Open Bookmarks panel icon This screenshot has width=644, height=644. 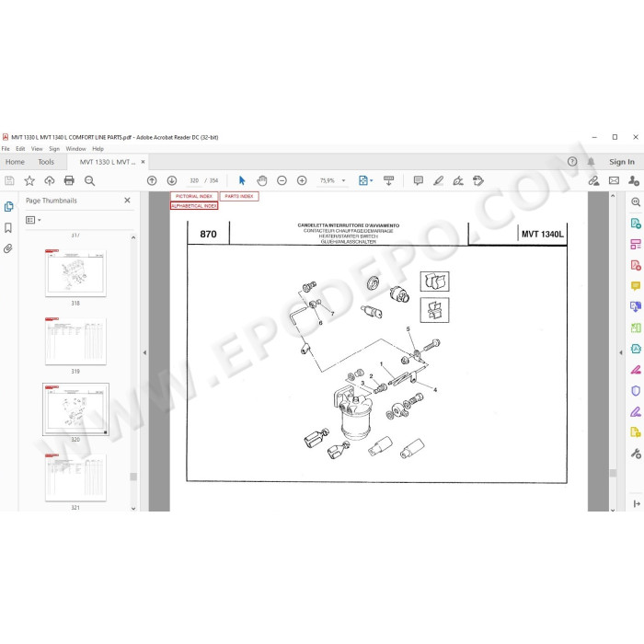pyautogui.click(x=8, y=228)
